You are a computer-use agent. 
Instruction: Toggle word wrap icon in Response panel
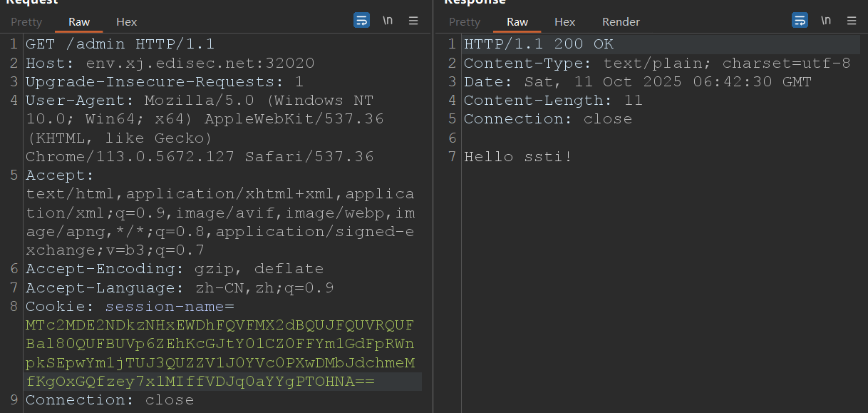(x=800, y=21)
